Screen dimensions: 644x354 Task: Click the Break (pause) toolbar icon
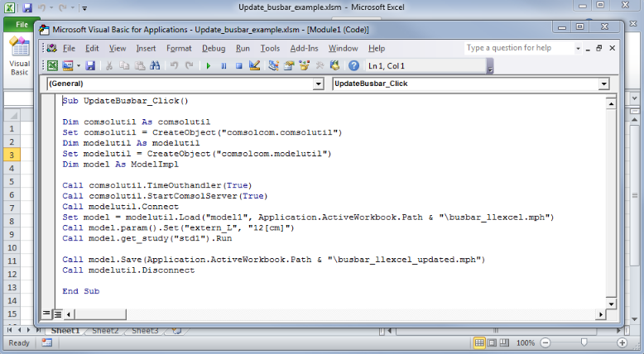pos(223,65)
